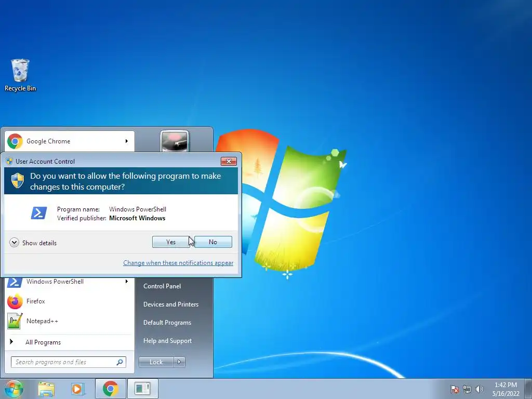Viewport: 532px width, 399px height.
Task: Click the Windows Start orb
Action: [x=14, y=389]
